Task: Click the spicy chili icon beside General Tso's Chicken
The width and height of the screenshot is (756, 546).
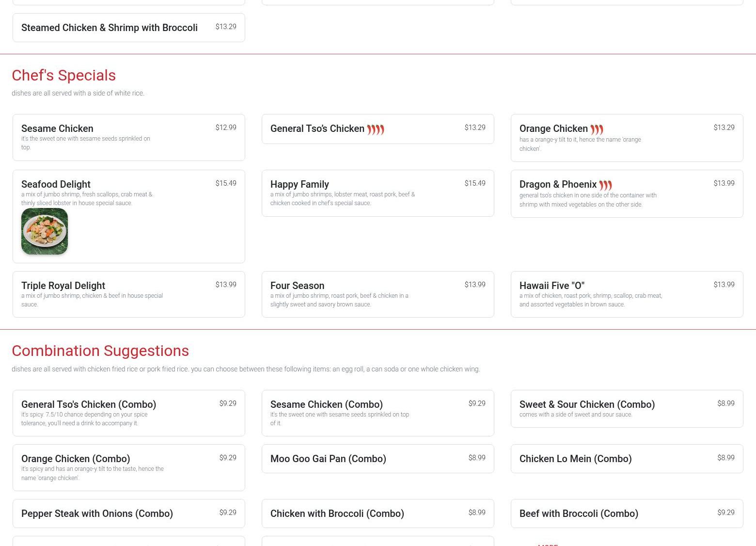Action: [x=375, y=129]
